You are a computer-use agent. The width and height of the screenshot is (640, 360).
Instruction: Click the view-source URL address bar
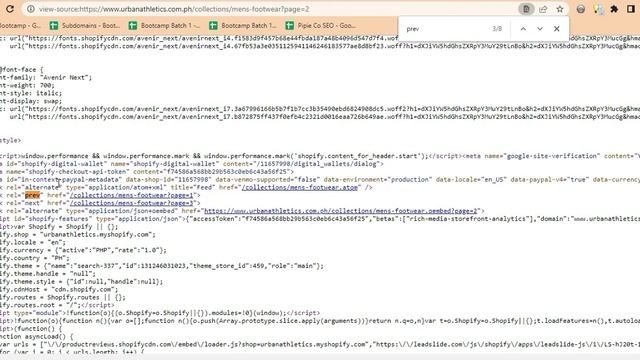click(x=269, y=9)
